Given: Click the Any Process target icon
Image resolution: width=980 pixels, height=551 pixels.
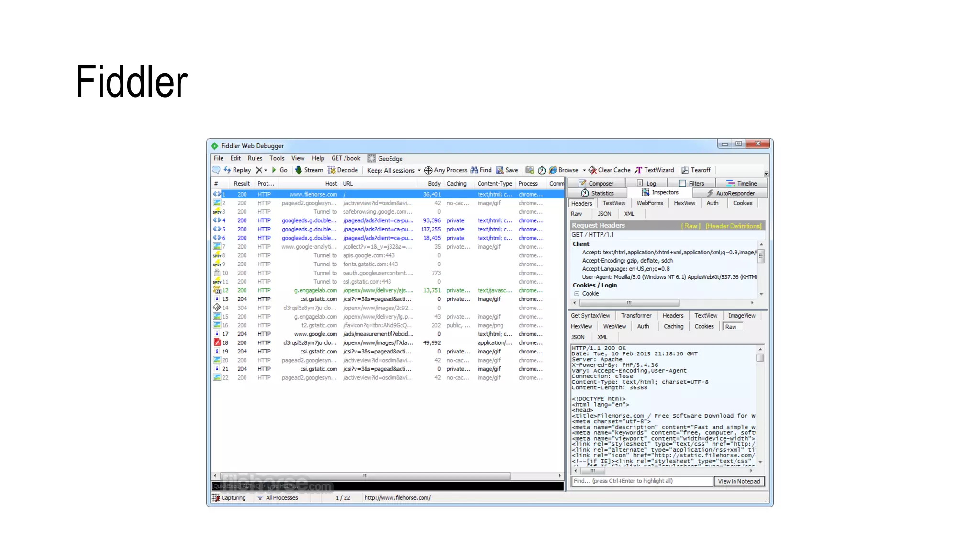Looking at the screenshot, I should point(428,170).
